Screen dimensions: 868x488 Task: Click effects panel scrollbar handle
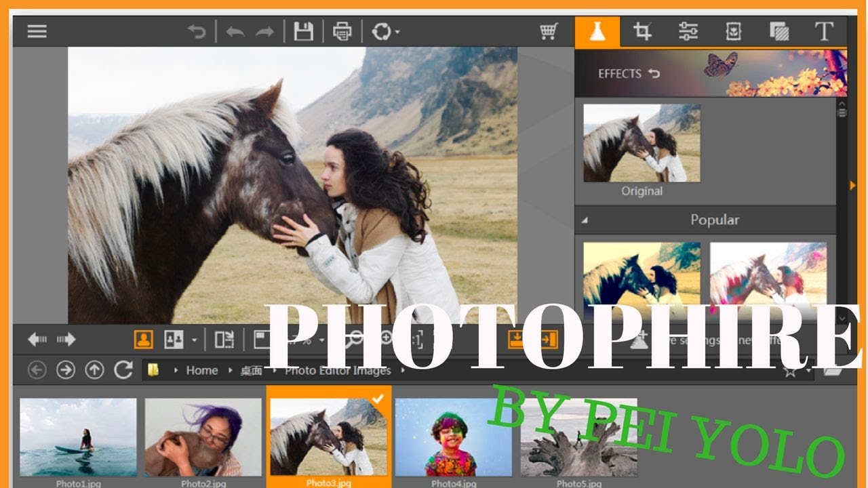[842, 112]
